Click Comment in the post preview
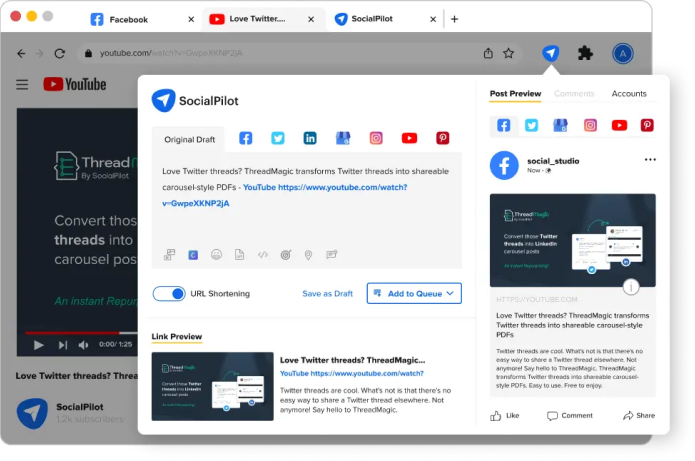Image resolution: width=695 pixels, height=461 pixels. tap(570, 416)
